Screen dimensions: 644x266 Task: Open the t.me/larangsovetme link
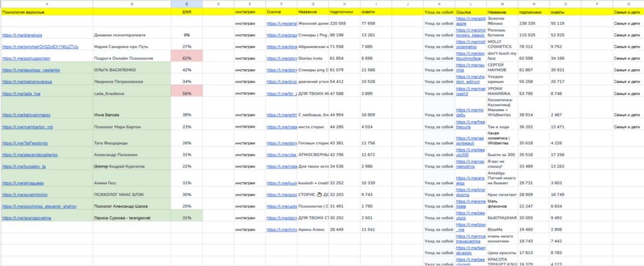coord(27,218)
